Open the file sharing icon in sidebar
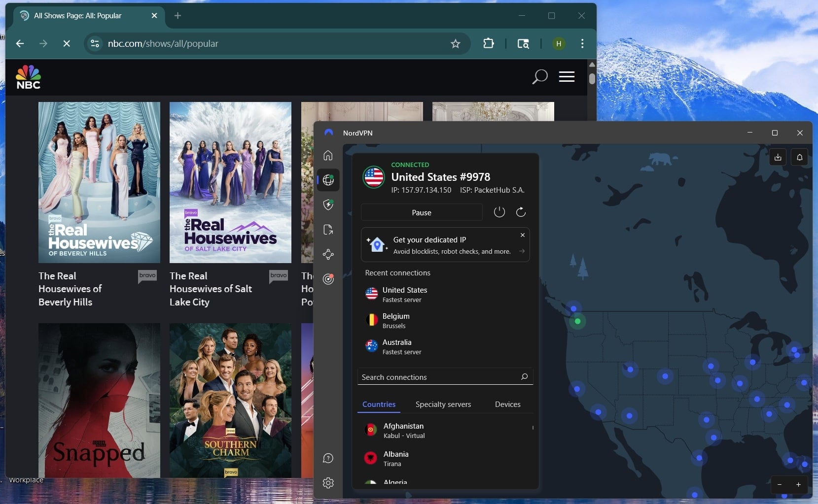Image resolution: width=818 pixels, height=504 pixels. 328,230
